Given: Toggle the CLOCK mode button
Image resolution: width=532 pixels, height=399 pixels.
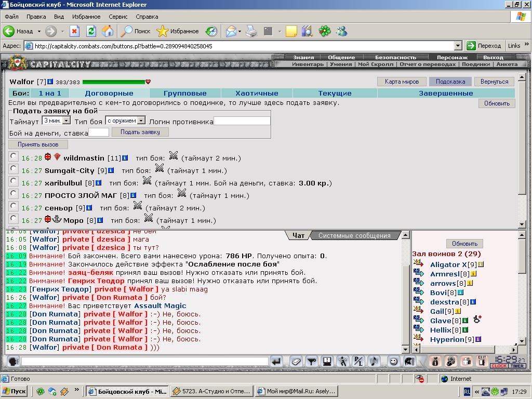Looking at the screenshot, I should coord(499,366).
